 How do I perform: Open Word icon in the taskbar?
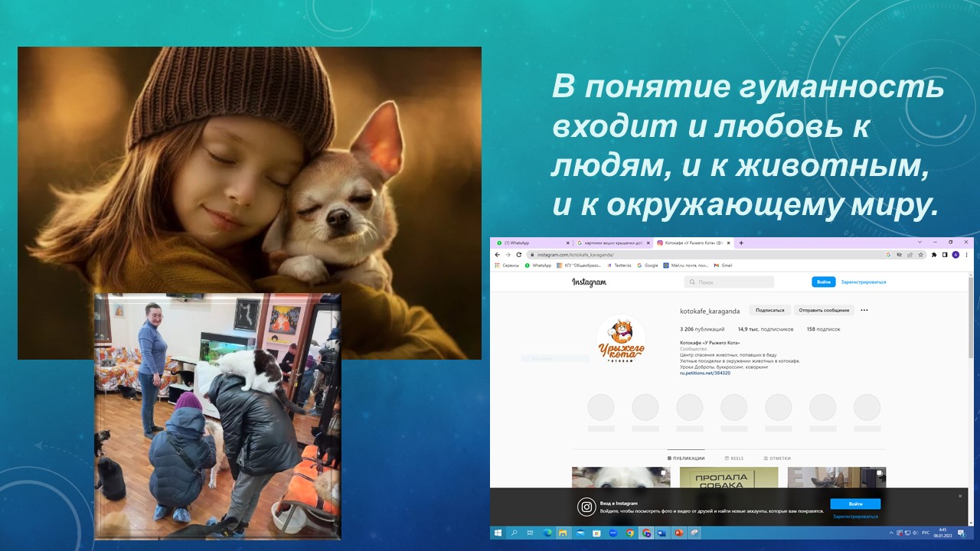[662, 533]
